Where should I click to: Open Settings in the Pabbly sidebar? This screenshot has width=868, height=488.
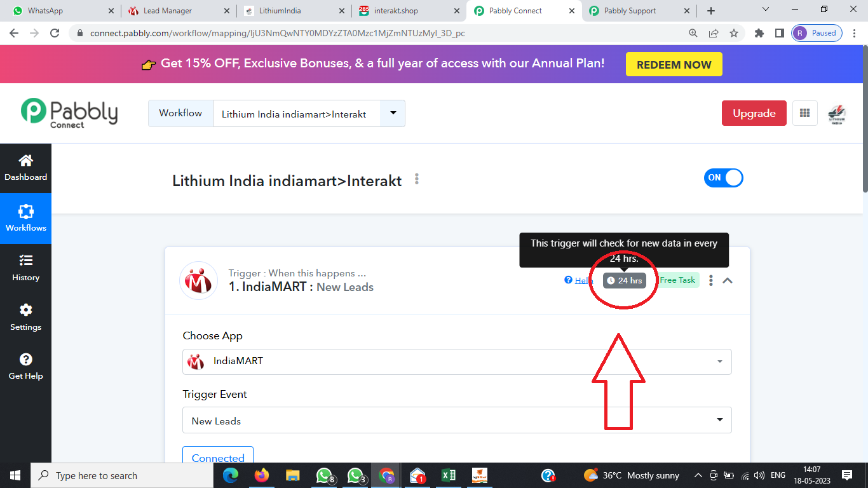(25, 317)
